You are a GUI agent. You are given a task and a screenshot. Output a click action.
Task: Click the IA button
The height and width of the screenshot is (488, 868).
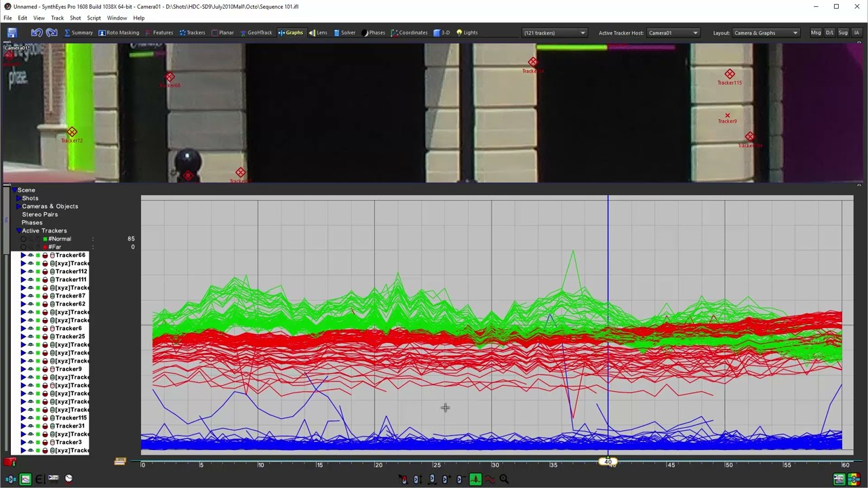coord(856,33)
